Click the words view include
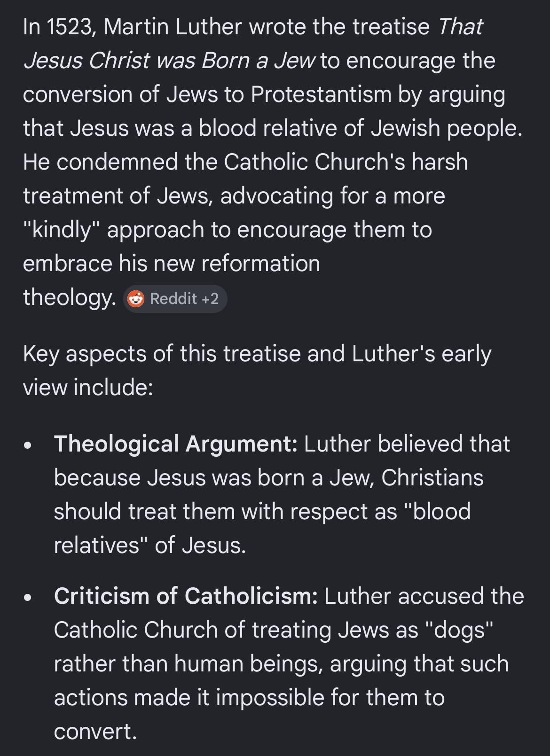Viewport: 550px width, 756px height. click(x=88, y=388)
